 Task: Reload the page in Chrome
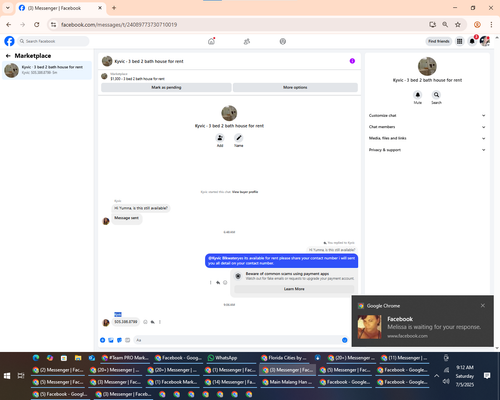click(37, 25)
